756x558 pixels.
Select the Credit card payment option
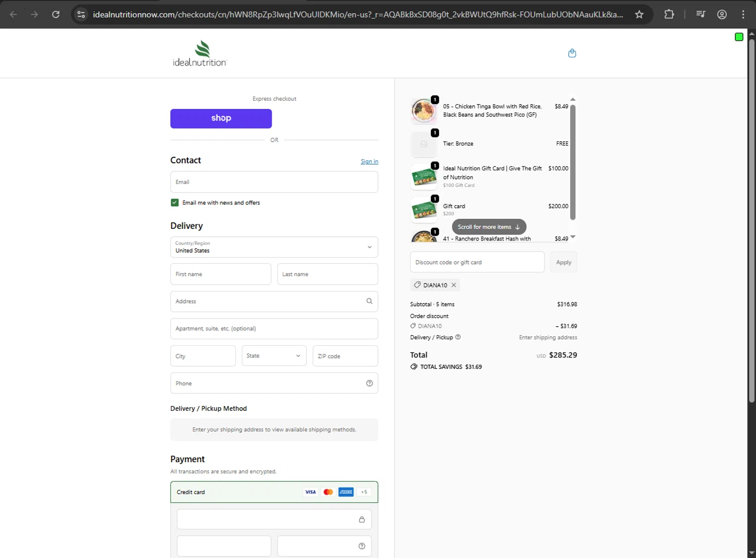pyautogui.click(x=274, y=492)
